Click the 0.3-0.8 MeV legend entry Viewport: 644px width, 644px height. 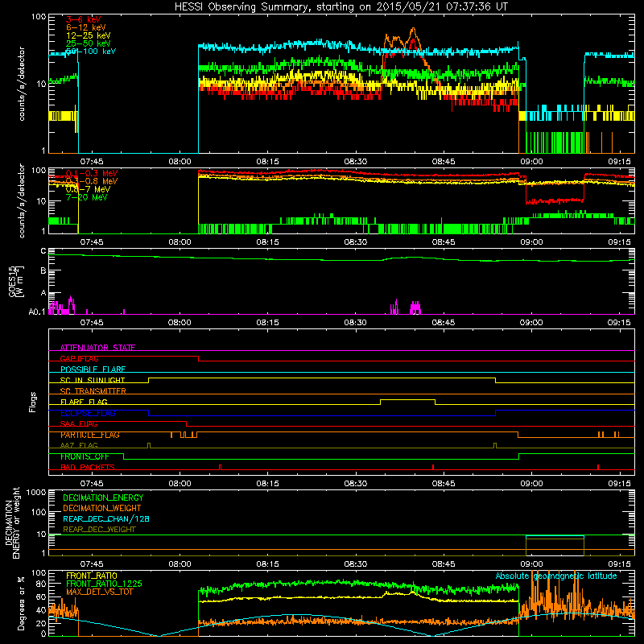(92, 181)
